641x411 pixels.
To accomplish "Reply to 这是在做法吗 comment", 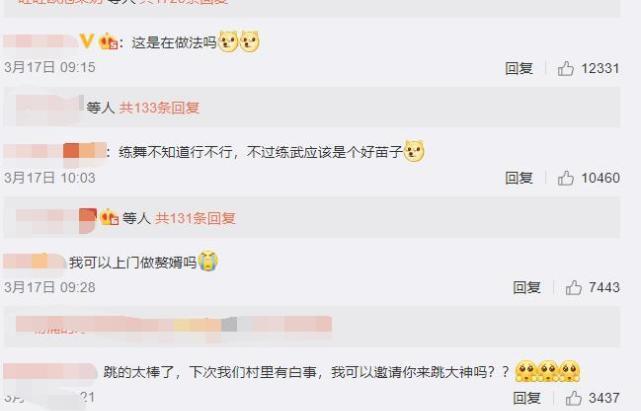I will (x=519, y=68).
